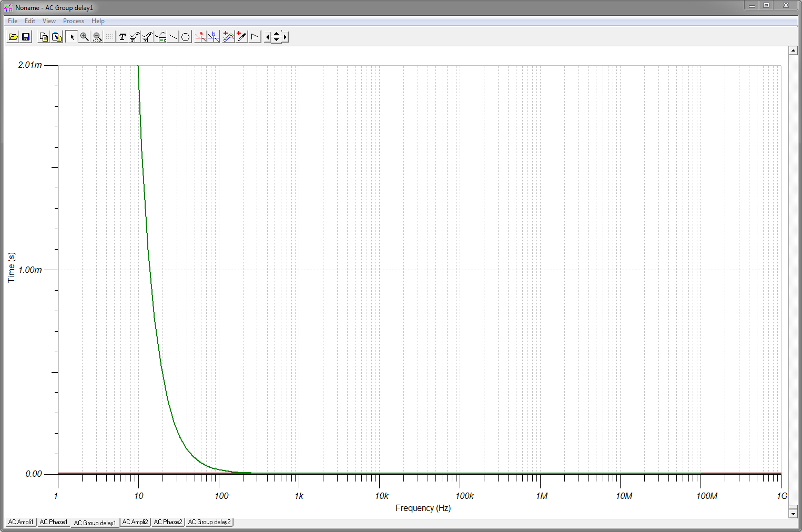Switch to the AC Phase2 tab
The height and width of the screenshot is (532, 802).
coord(168,522)
